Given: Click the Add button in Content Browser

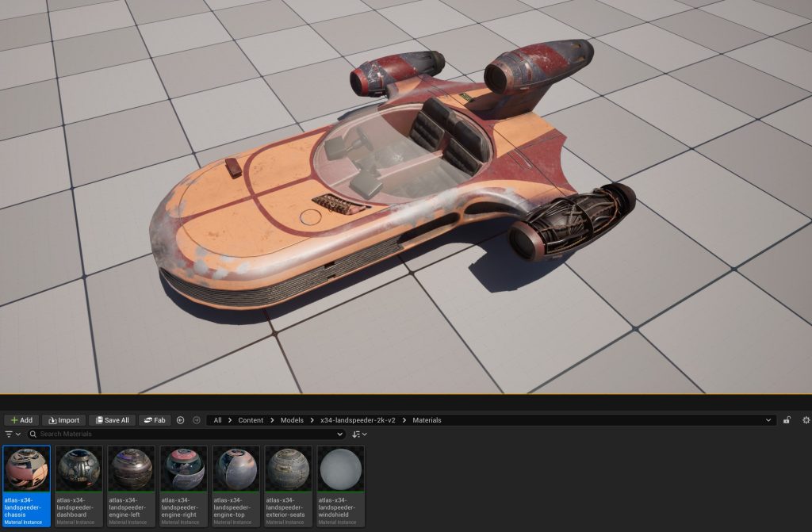Looking at the screenshot, I should (21, 420).
